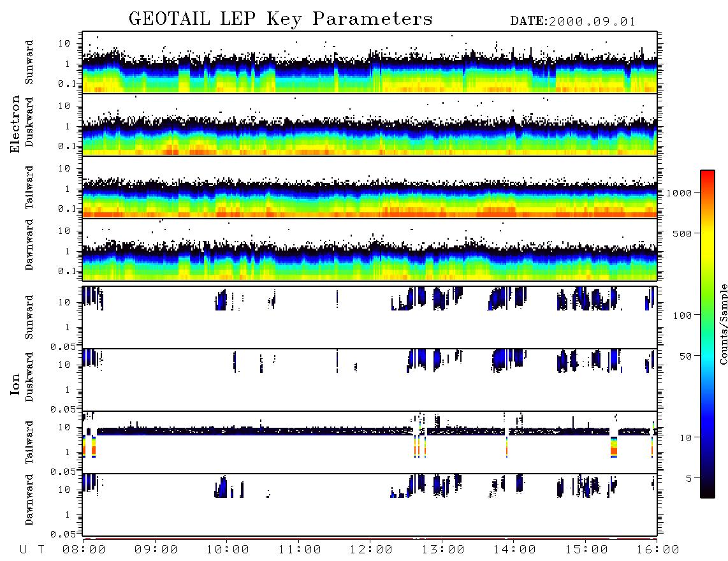The image size is (728, 561).
Task: Open the Electron Duskward spectrogram panel
Action: pos(370,124)
